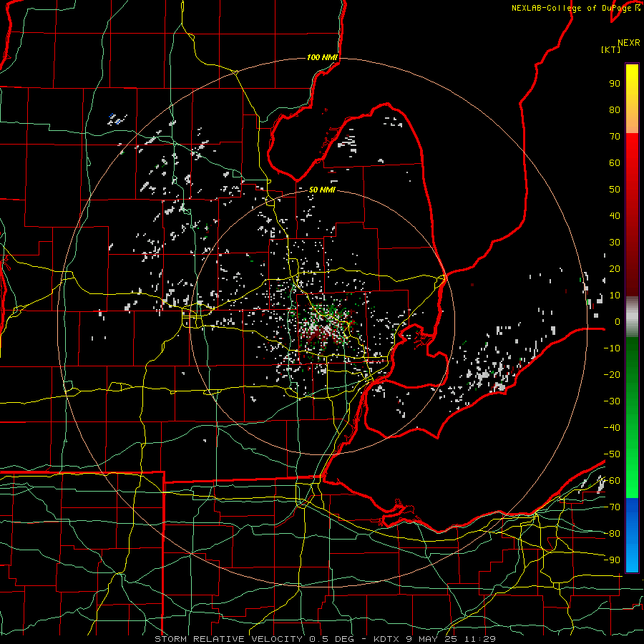Pick the blue bottom segment of velocity scale
The image size is (644, 644).
[632, 535]
